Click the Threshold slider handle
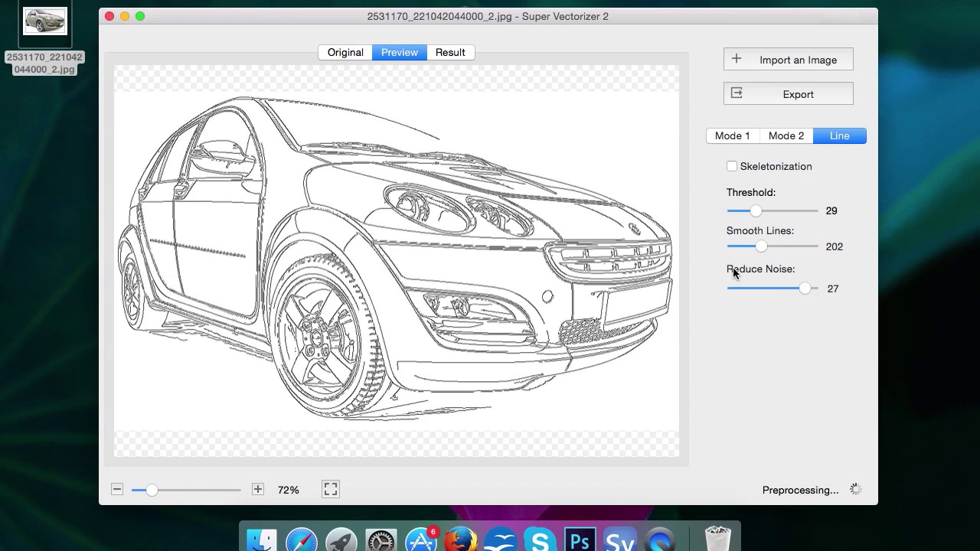This screenshot has width=980, height=551. point(756,210)
